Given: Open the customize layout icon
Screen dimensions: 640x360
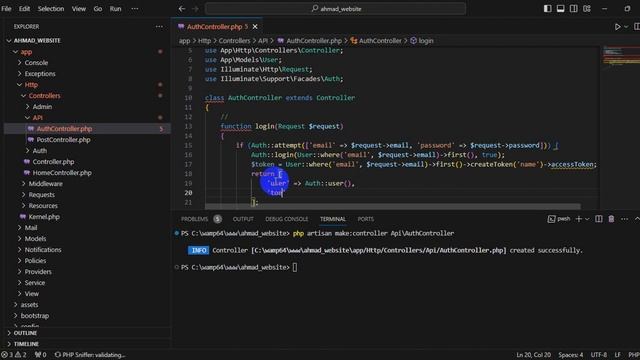Looking at the screenshot, I should (x=587, y=9).
